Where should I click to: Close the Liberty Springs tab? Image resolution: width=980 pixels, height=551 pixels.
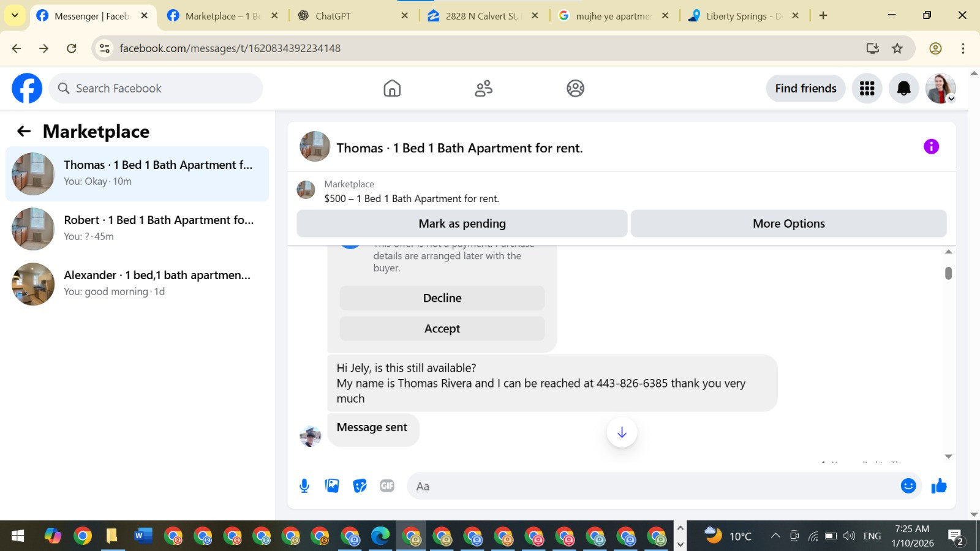tap(796, 16)
